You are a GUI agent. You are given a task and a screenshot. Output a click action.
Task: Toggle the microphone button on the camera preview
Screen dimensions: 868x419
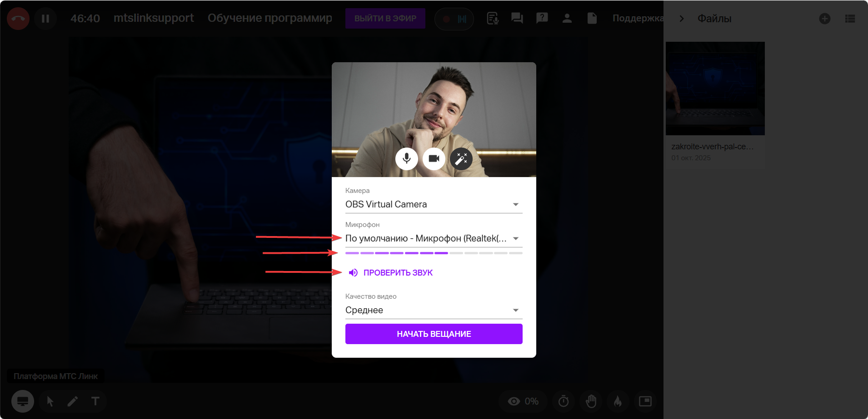point(407,158)
